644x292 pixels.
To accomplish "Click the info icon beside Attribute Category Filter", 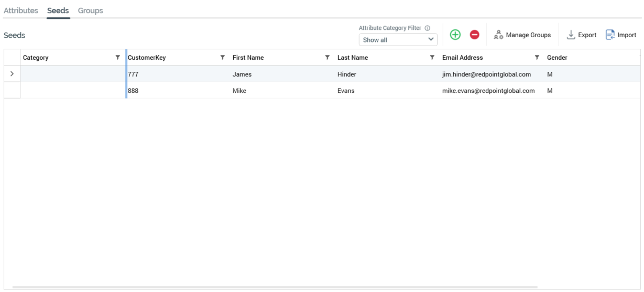I will click(428, 28).
